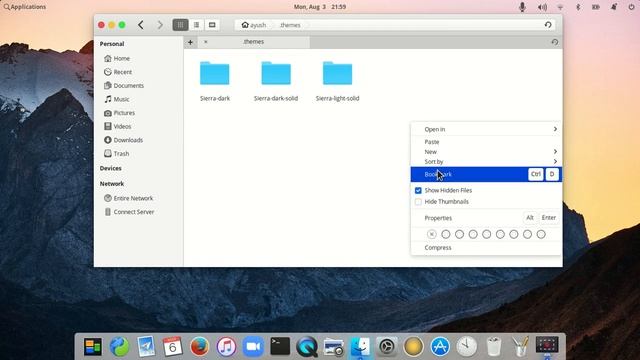Image resolution: width=640 pixels, height=360 pixels.
Task: Open the notifications bell indicator
Action: pyautogui.click(x=614, y=7)
